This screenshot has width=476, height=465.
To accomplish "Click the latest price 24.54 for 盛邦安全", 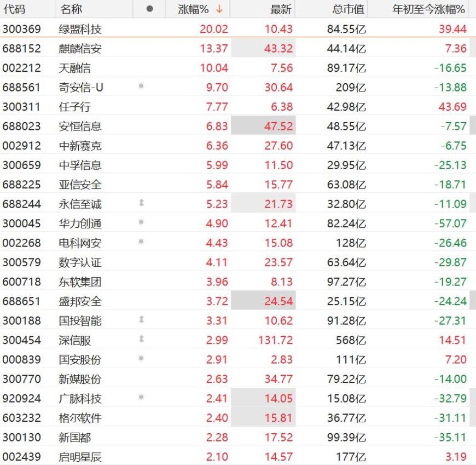I will (278, 301).
